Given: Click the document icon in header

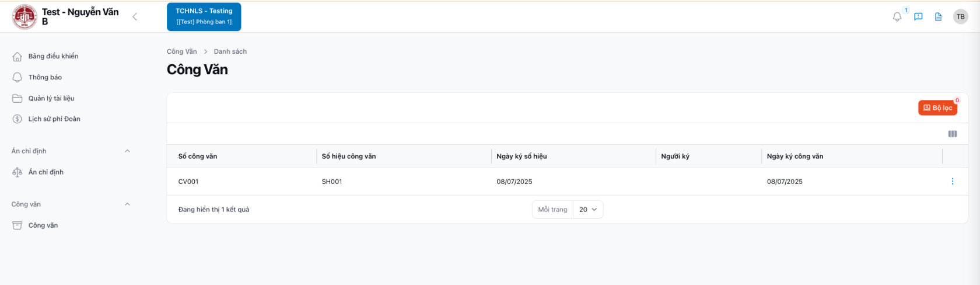Looking at the screenshot, I should 938,17.
